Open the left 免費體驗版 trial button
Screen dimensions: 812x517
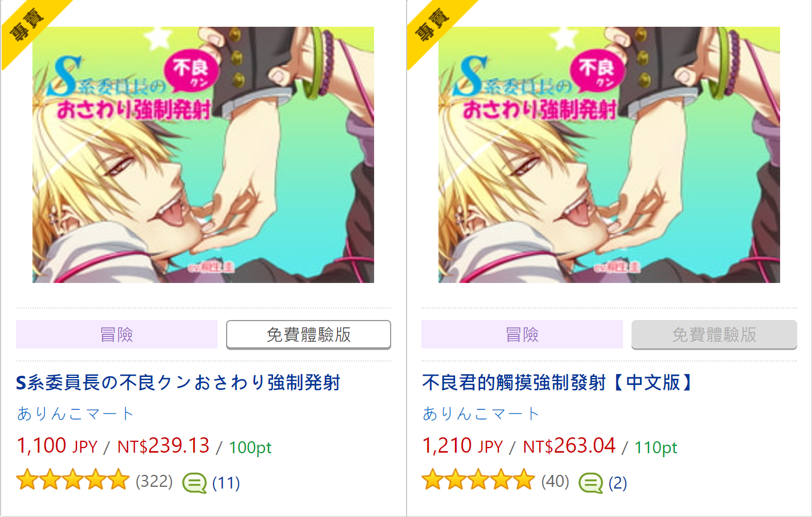[309, 334]
